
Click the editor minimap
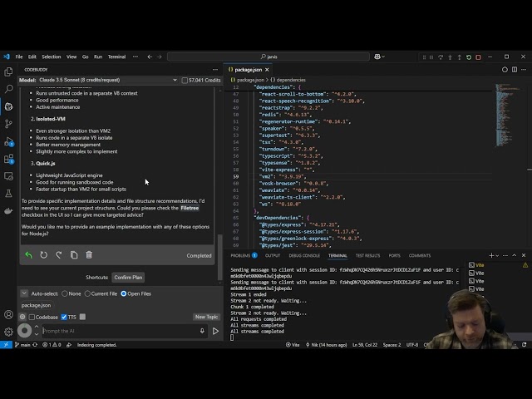[509, 116]
